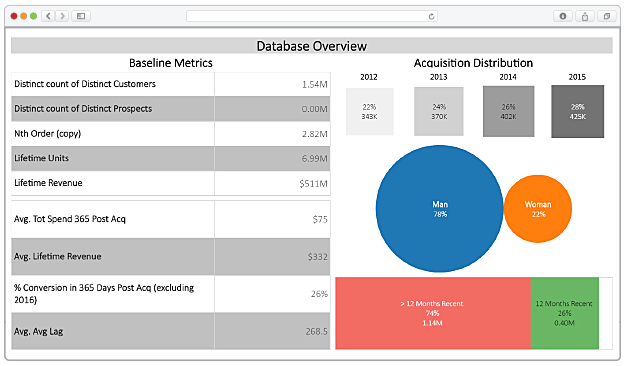Click the $75 average spend value
Screen dimensions: 625x366
tap(320, 219)
